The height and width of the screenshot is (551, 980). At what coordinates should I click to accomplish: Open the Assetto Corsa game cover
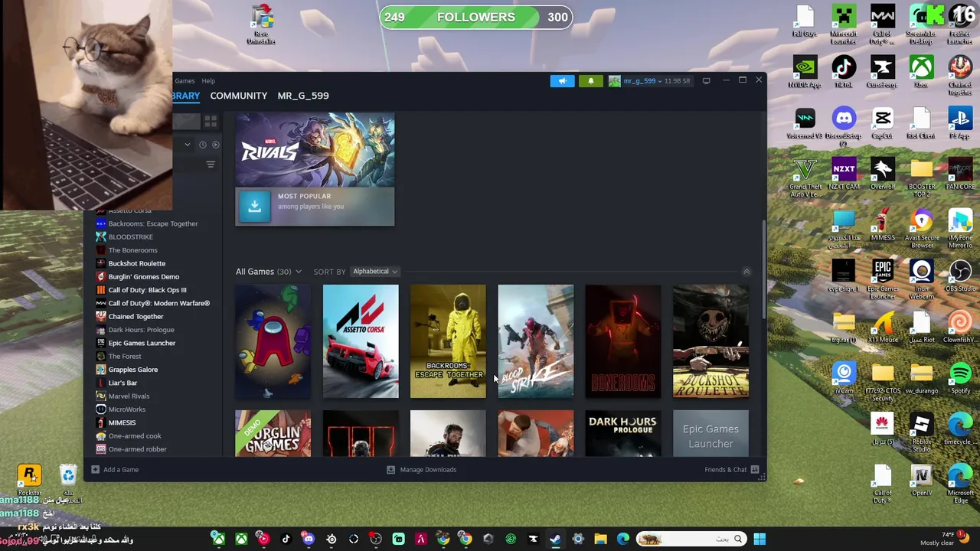361,341
